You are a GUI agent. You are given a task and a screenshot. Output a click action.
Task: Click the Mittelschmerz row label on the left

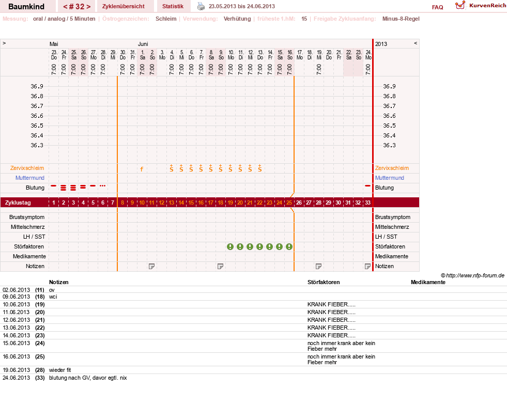tap(27, 227)
